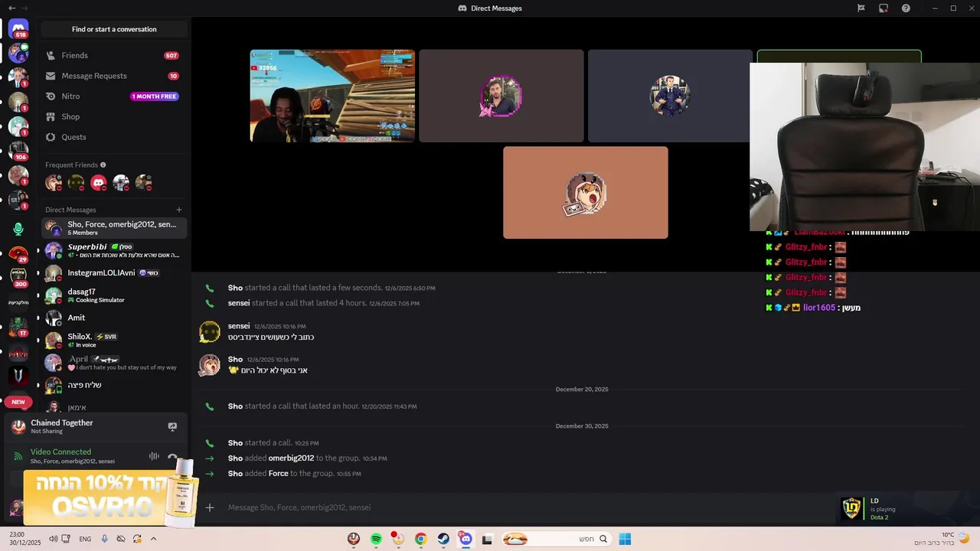Open the PRVR server icon

point(18,354)
